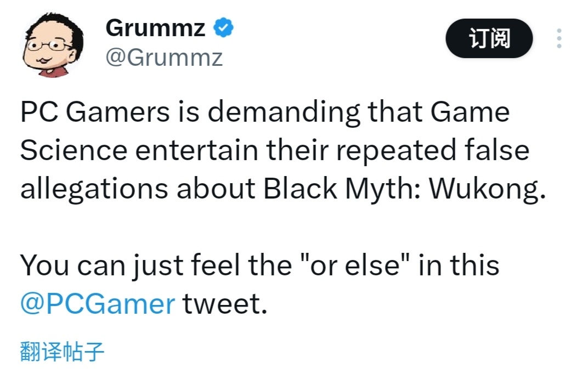This screenshot has width=588, height=373.
Task: Click the word "Wukong." in the tweet
Action: click(x=487, y=189)
